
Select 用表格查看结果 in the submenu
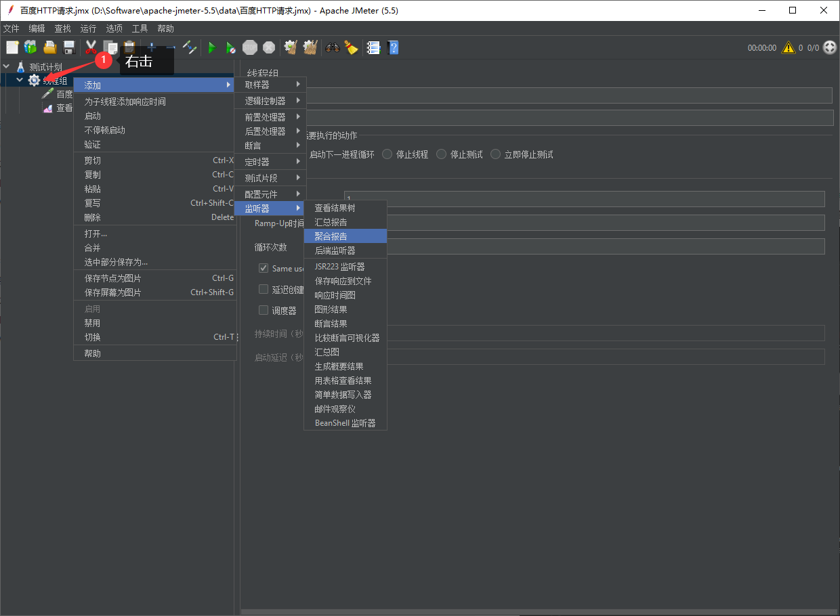[345, 380]
